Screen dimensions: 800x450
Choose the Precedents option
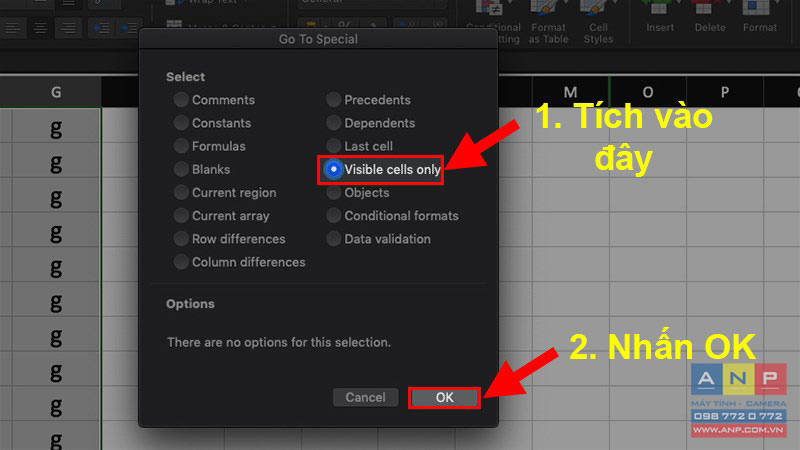[x=333, y=99]
